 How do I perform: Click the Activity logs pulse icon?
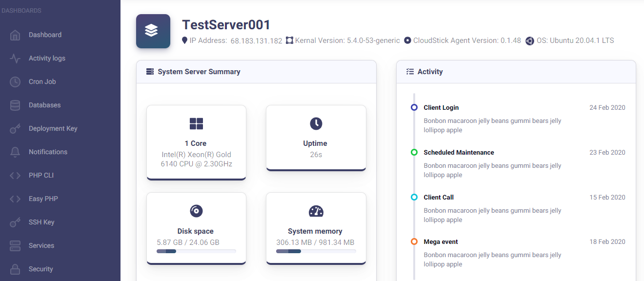(x=15, y=59)
